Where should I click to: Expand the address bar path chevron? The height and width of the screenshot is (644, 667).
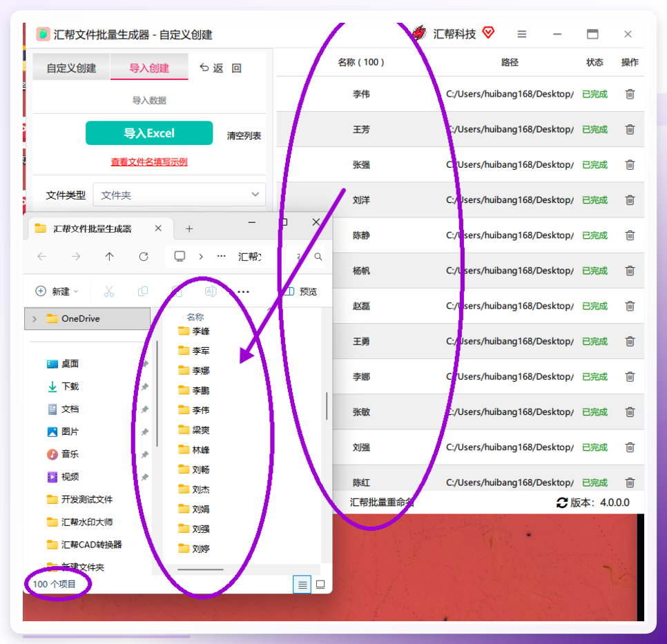(x=201, y=257)
